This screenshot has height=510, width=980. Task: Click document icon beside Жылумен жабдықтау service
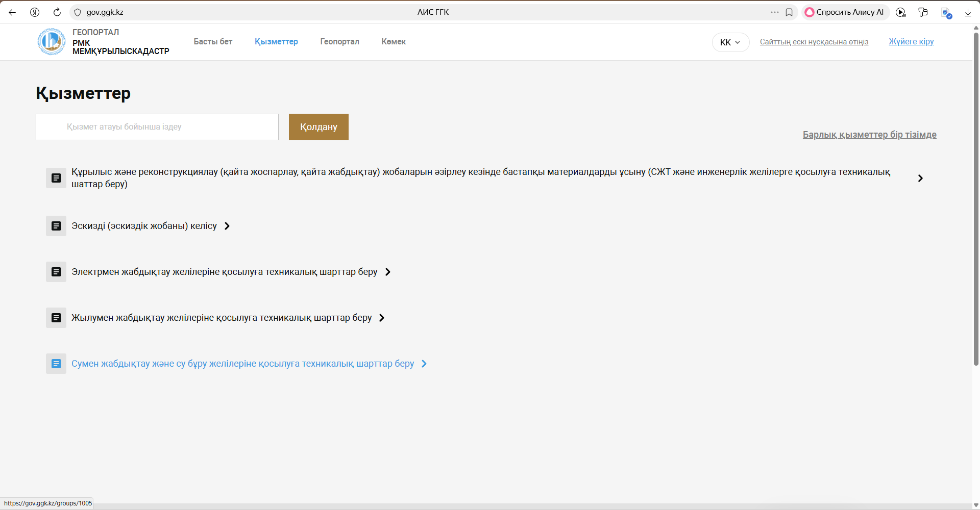tap(56, 318)
